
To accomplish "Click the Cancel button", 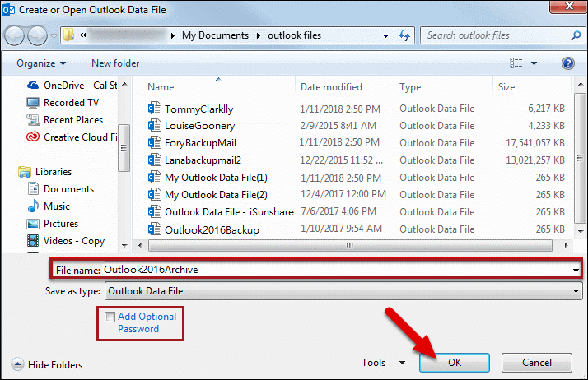I will 537,363.
